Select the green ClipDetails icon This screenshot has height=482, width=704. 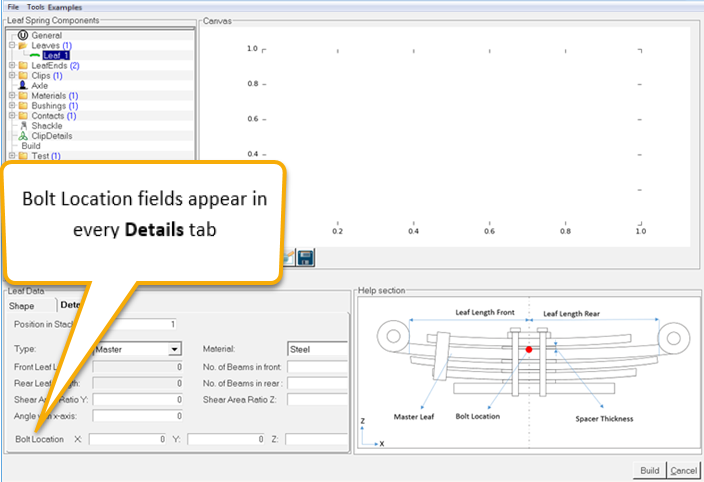23,136
